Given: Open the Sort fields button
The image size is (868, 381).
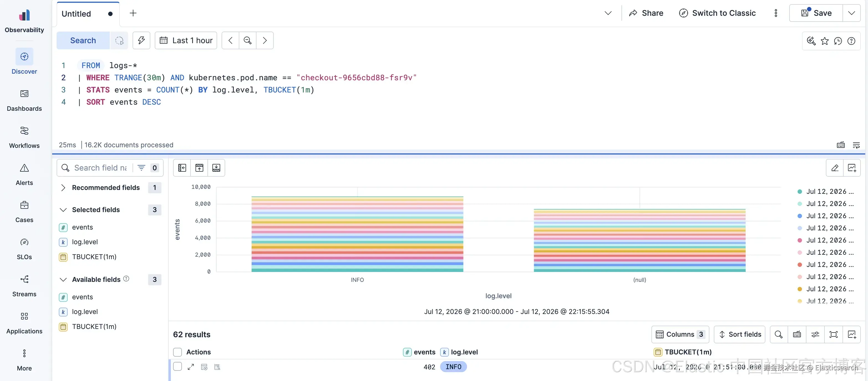Looking at the screenshot, I should tap(739, 334).
